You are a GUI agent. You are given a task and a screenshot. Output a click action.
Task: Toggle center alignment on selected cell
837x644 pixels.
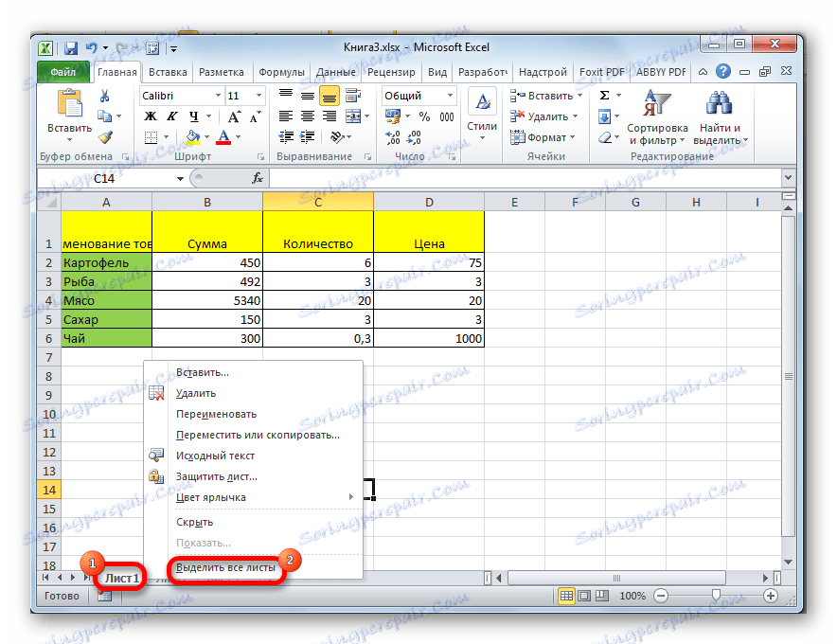pyautogui.click(x=310, y=116)
